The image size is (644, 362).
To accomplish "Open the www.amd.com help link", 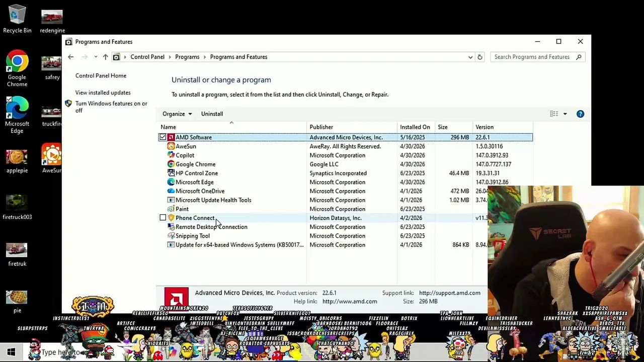I will click(x=349, y=302).
